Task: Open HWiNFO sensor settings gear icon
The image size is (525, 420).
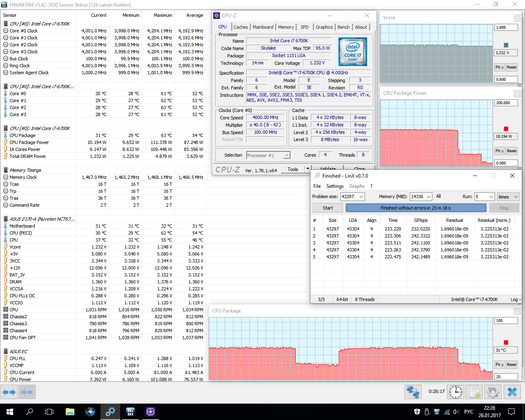Action: point(493,392)
